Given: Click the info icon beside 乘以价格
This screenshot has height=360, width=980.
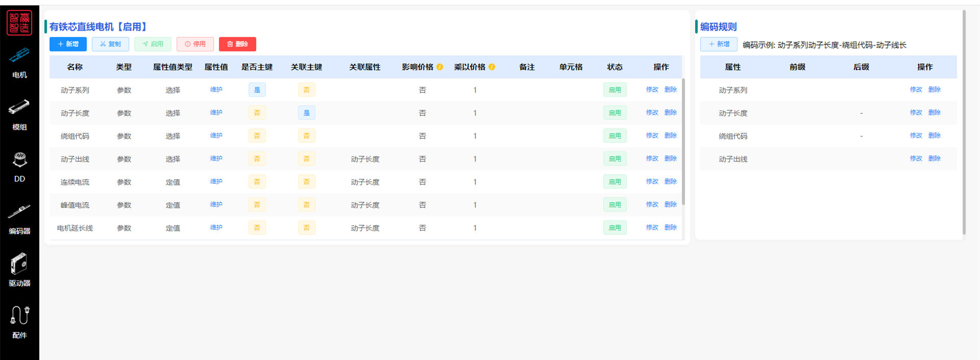Looking at the screenshot, I should (492, 67).
